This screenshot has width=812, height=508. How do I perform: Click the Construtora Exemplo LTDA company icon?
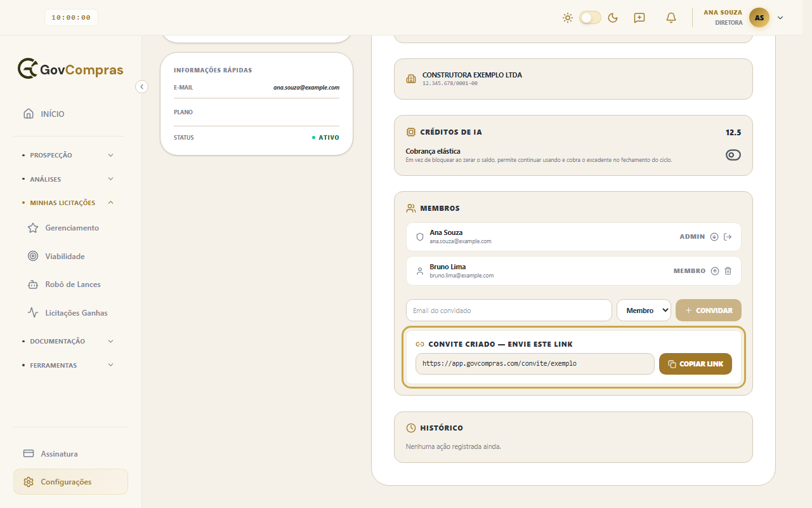(x=411, y=79)
